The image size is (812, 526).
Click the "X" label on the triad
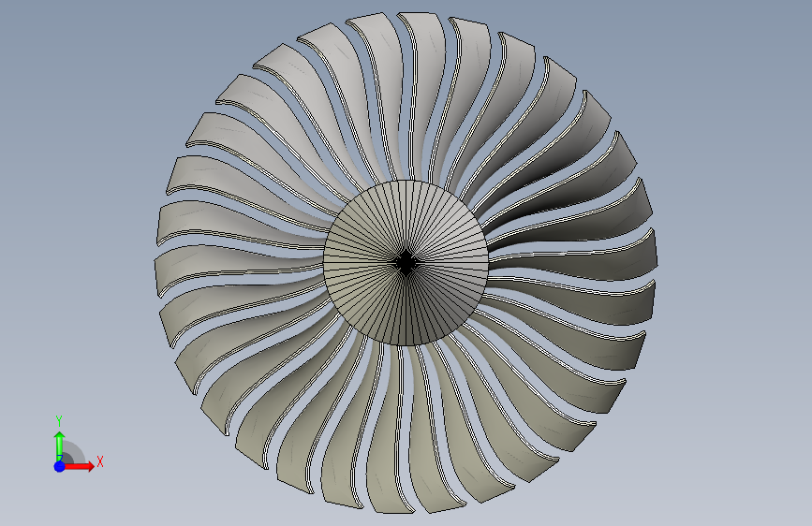[100, 461]
